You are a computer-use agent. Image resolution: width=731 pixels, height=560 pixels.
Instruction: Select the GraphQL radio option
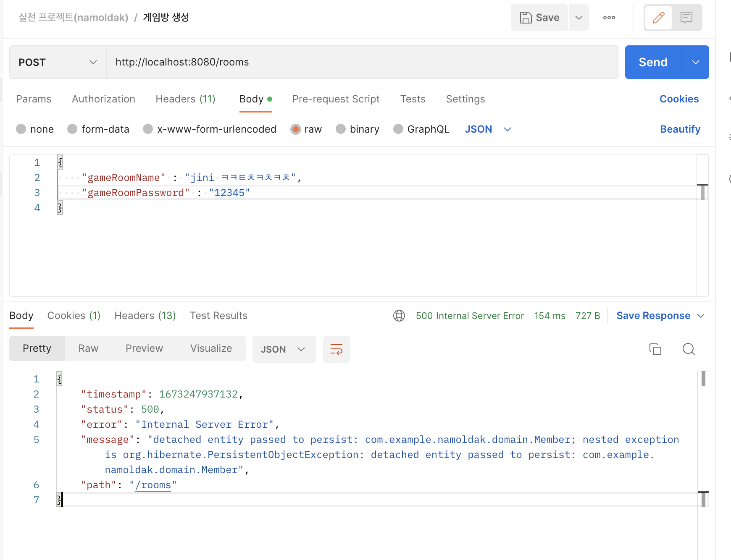(x=398, y=129)
